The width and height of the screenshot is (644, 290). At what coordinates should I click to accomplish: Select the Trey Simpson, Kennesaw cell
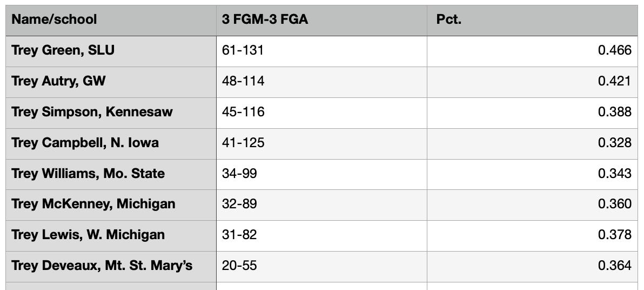[x=111, y=113]
